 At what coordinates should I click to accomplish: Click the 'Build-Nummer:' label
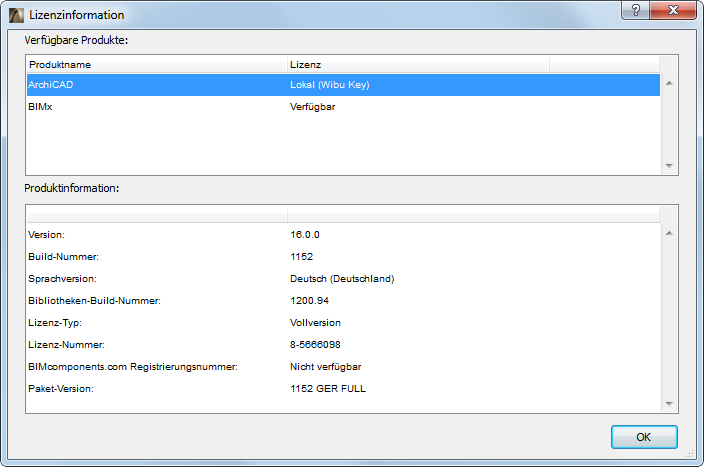click(63, 257)
